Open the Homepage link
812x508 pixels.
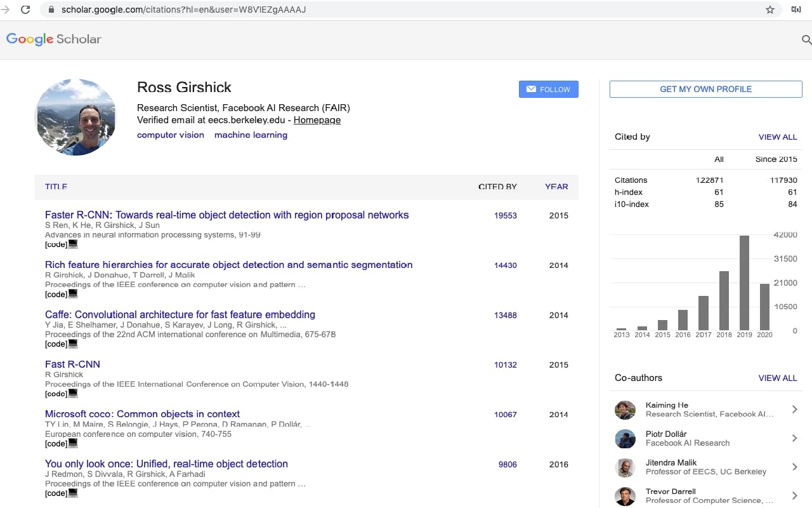(x=317, y=120)
